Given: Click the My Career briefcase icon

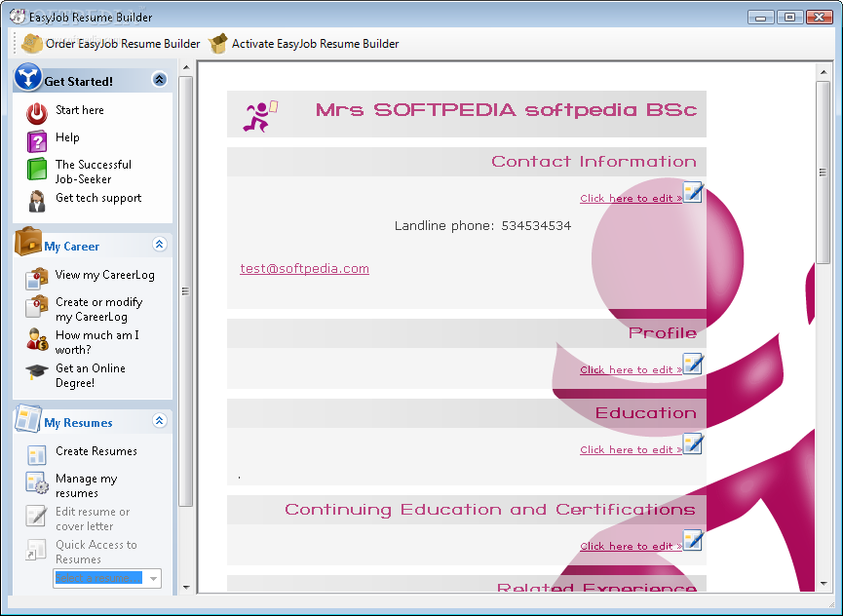Looking at the screenshot, I should (x=28, y=242).
